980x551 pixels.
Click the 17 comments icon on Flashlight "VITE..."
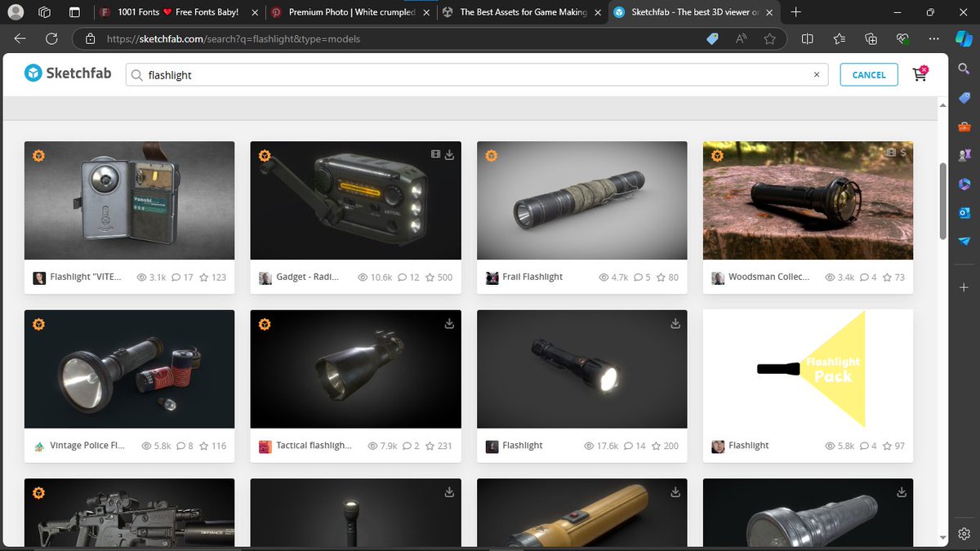point(175,278)
